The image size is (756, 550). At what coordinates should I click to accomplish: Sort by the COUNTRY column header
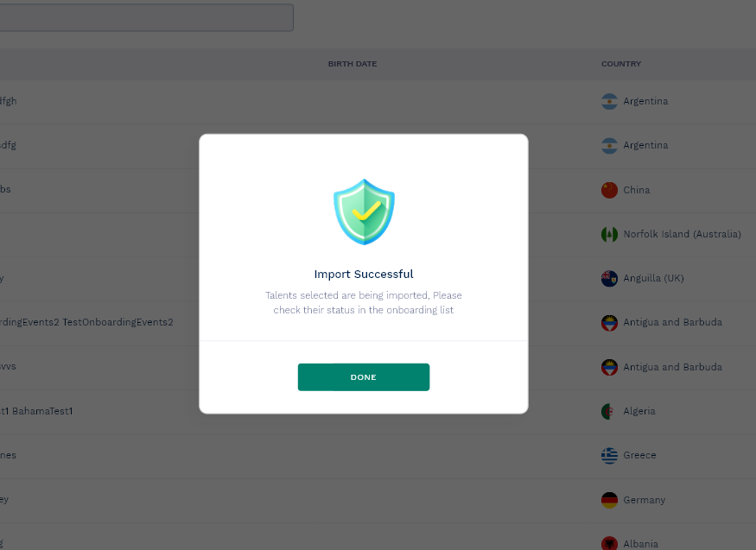click(x=621, y=64)
